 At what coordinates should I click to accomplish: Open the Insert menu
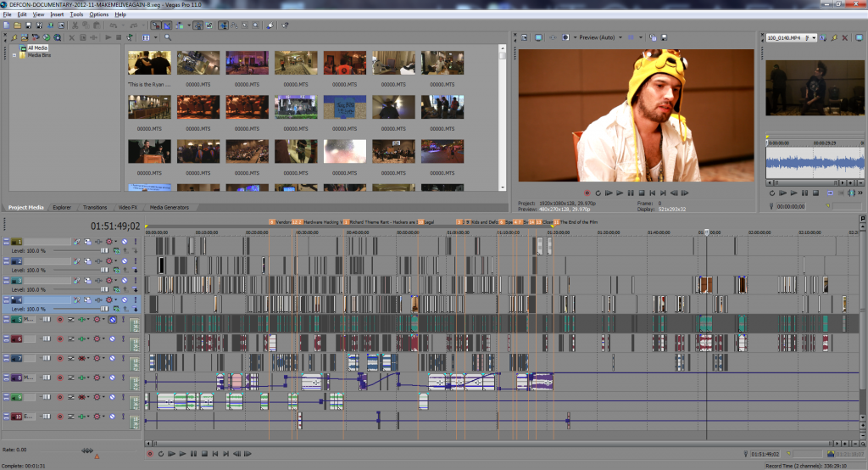(x=57, y=14)
